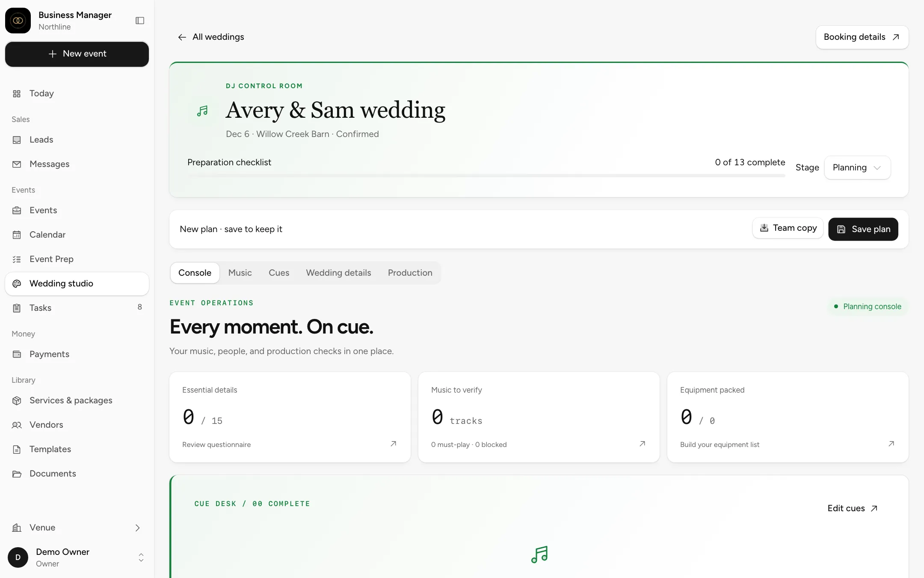The image size is (924, 578).
Task: Open the Production tab
Action: [x=410, y=273]
